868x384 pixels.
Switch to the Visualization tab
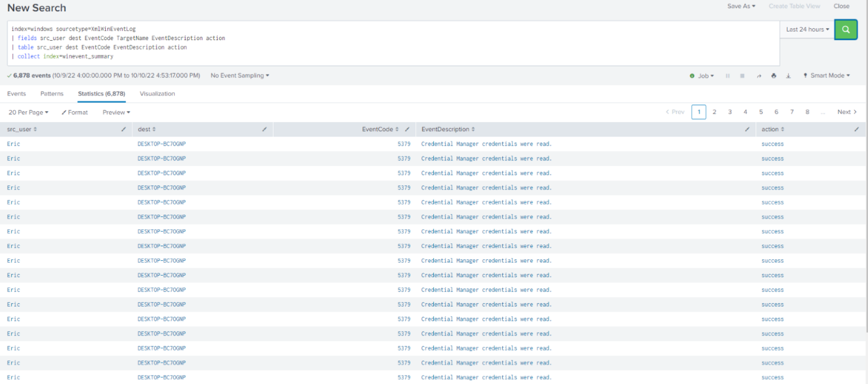pos(157,94)
